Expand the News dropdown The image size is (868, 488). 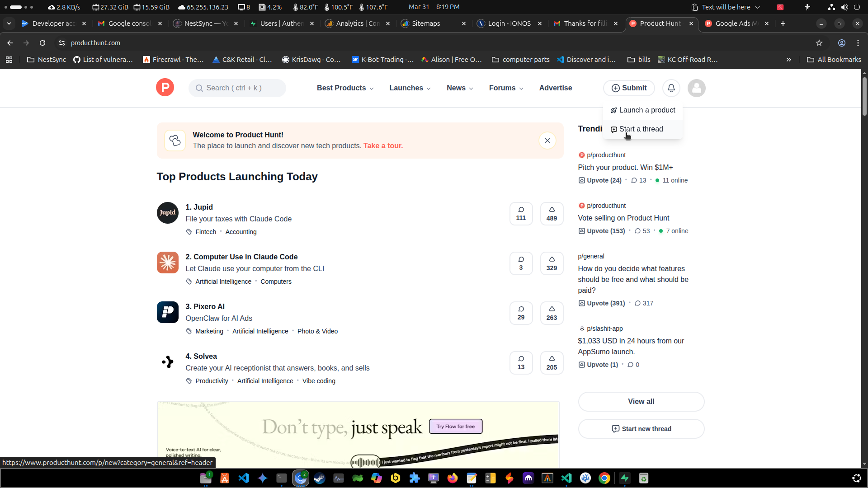[459, 88]
